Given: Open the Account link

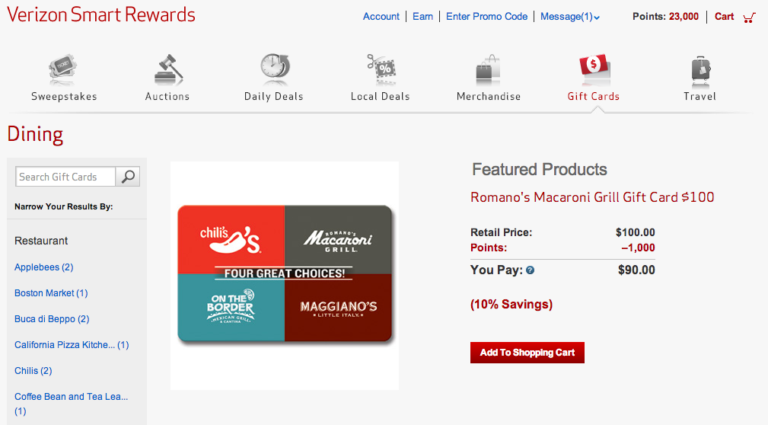Looking at the screenshot, I should tap(381, 17).
